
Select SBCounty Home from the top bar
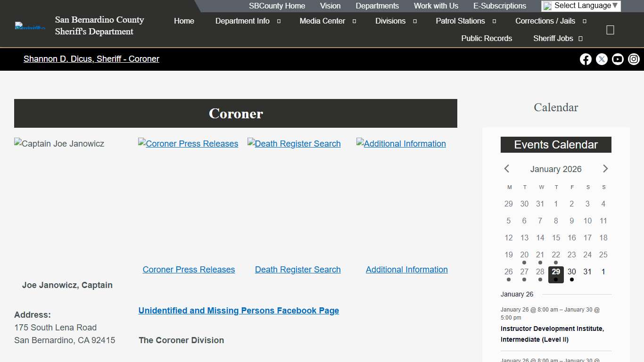[x=277, y=6]
